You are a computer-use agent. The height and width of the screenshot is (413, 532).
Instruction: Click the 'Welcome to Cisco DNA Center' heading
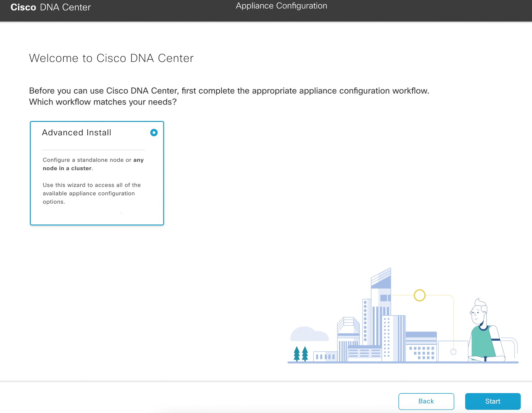pyautogui.click(x=111, y=58)
